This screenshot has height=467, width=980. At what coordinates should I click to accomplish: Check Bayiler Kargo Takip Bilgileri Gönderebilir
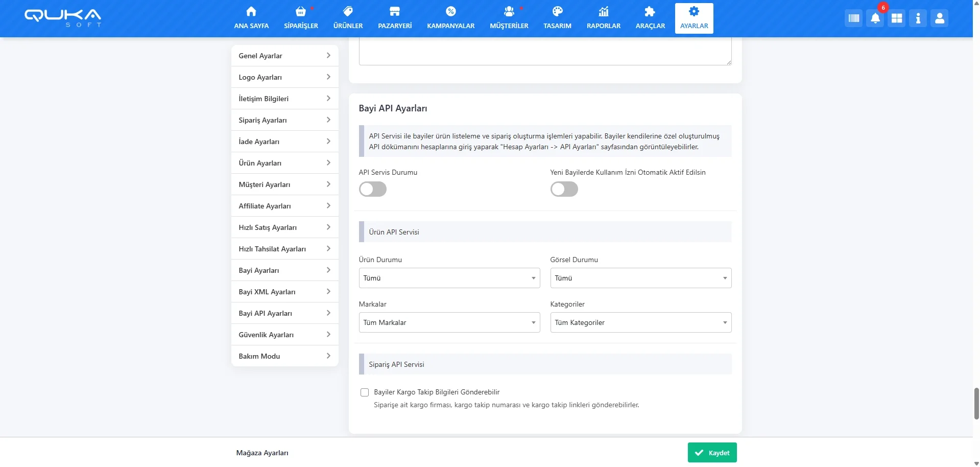click(x=365, y=392)
